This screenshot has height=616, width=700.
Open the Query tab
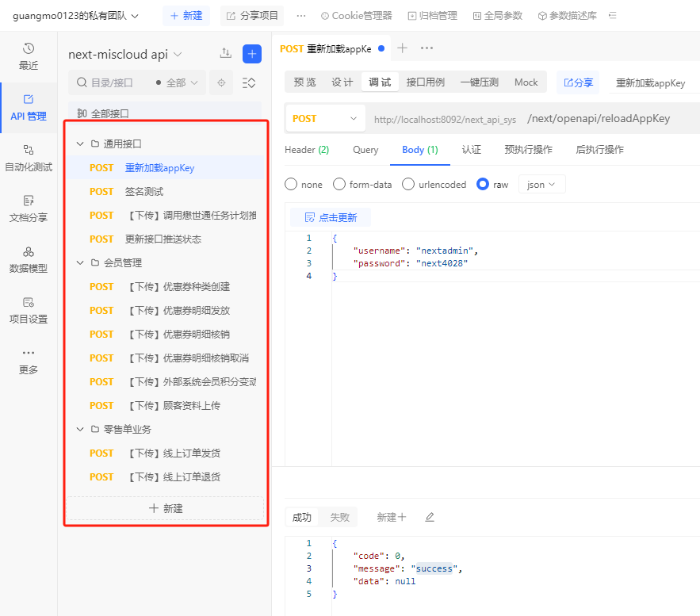point(365,150)
